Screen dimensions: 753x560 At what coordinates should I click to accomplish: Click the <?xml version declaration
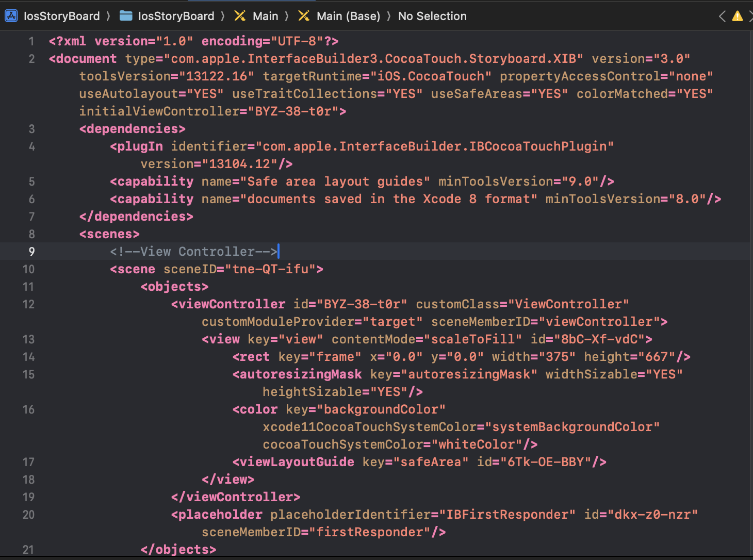[x=194, y=41]
